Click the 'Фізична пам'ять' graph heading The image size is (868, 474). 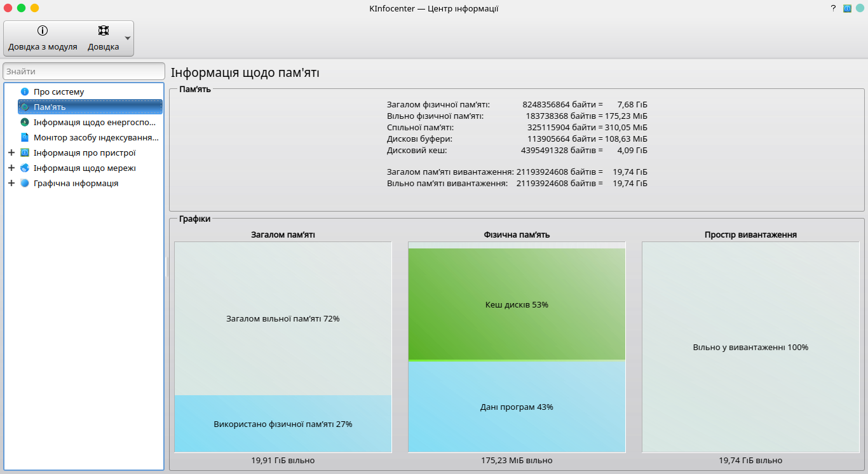(x=517, y=234)
